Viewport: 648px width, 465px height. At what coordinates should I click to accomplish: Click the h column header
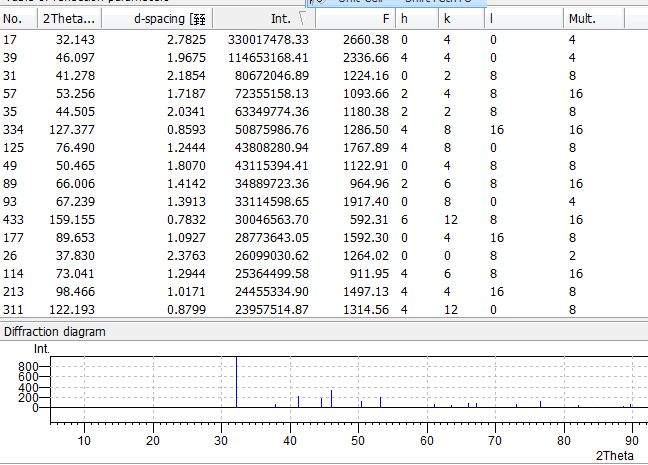(x=417, y=19)
